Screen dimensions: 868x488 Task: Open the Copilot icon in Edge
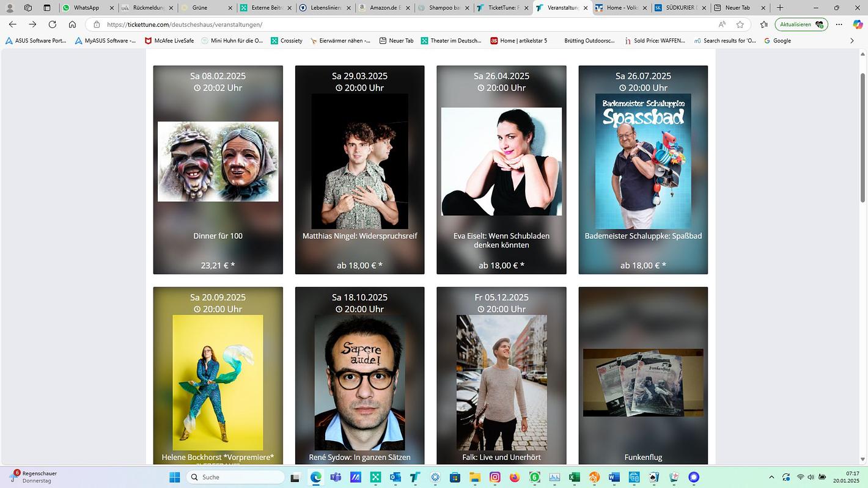point(858,24)
